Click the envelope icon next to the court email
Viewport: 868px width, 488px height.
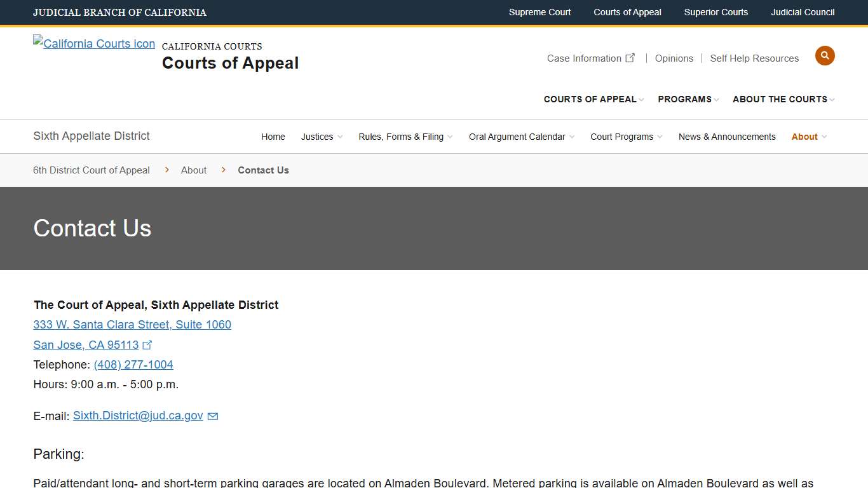tap(212, 416)
